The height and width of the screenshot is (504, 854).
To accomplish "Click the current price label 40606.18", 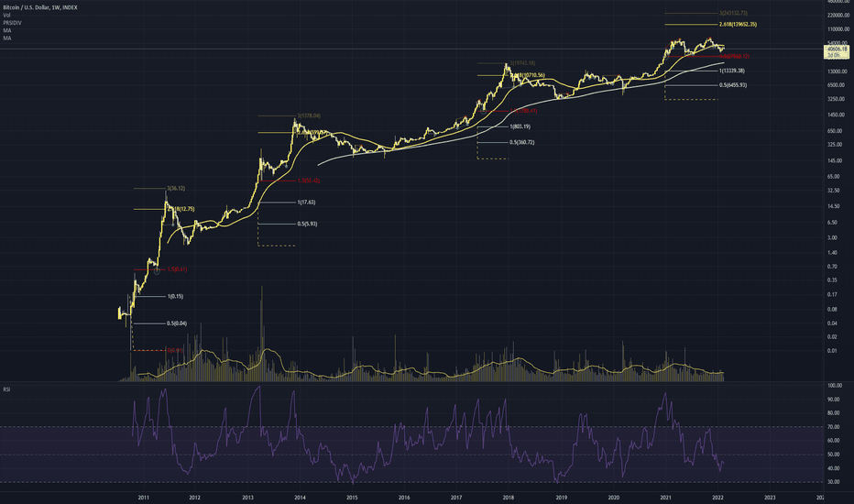I will (x=838, y=49).
